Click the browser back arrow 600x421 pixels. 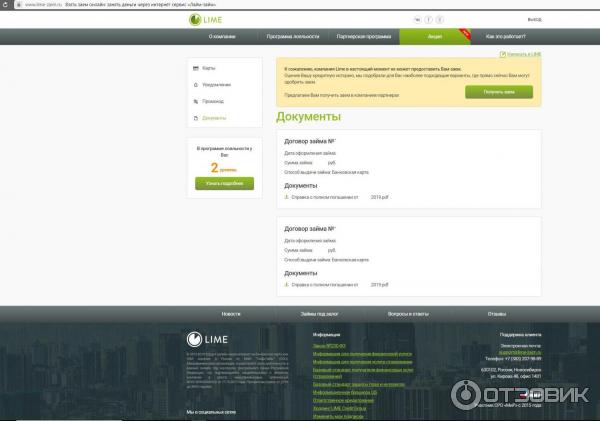point(5,4)
